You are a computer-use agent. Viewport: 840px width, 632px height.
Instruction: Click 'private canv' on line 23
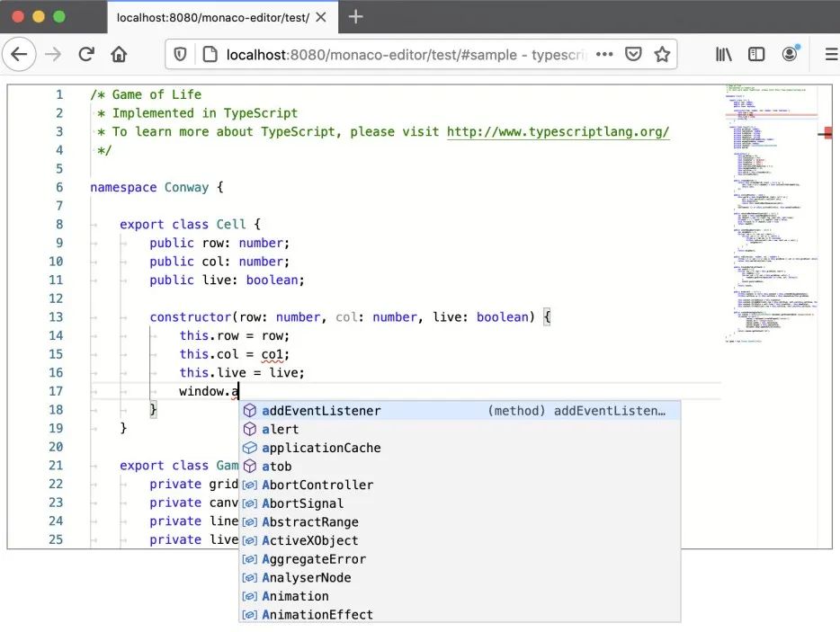pyautogui.click(x=194, y=503)
